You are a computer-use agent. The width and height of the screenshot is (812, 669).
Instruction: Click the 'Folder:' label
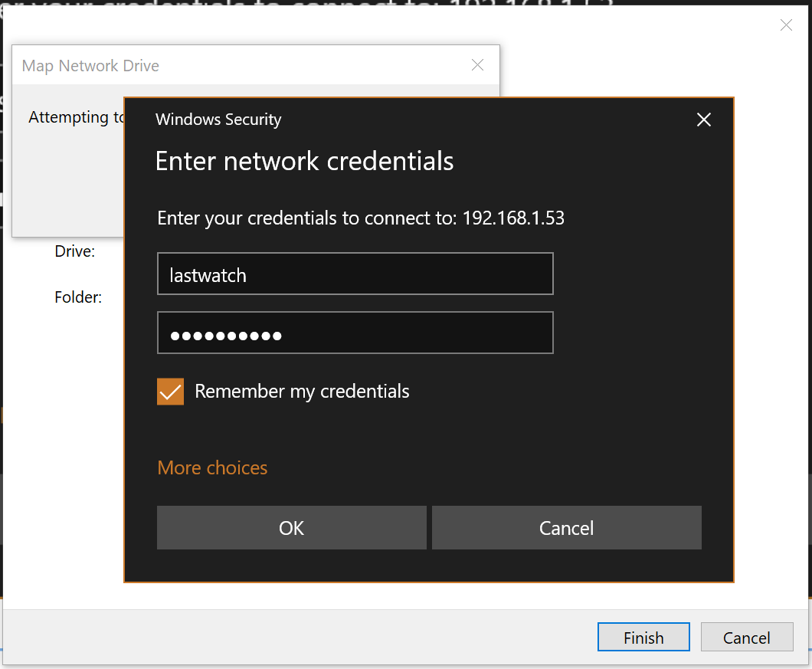click(x=78, y=297)
